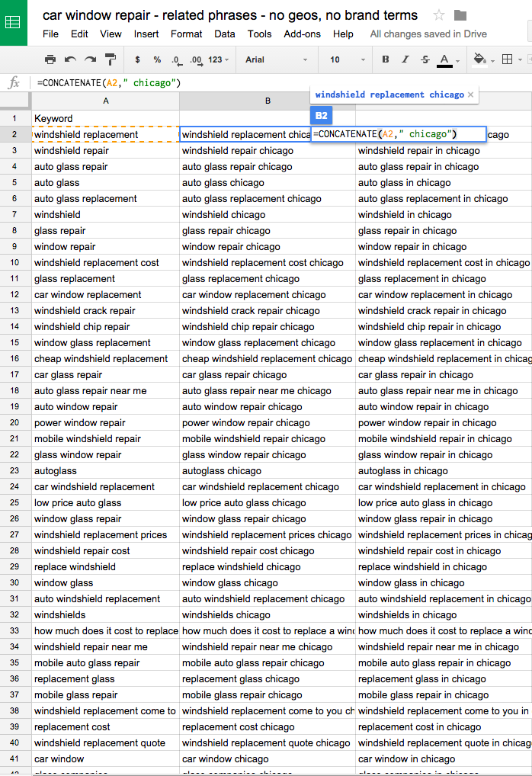Format as currency with dollar icon

coord(137,59)
